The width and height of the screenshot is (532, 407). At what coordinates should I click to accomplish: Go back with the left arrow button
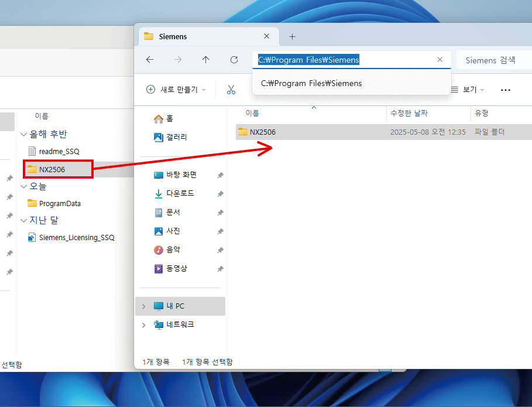tap(150, 60)
